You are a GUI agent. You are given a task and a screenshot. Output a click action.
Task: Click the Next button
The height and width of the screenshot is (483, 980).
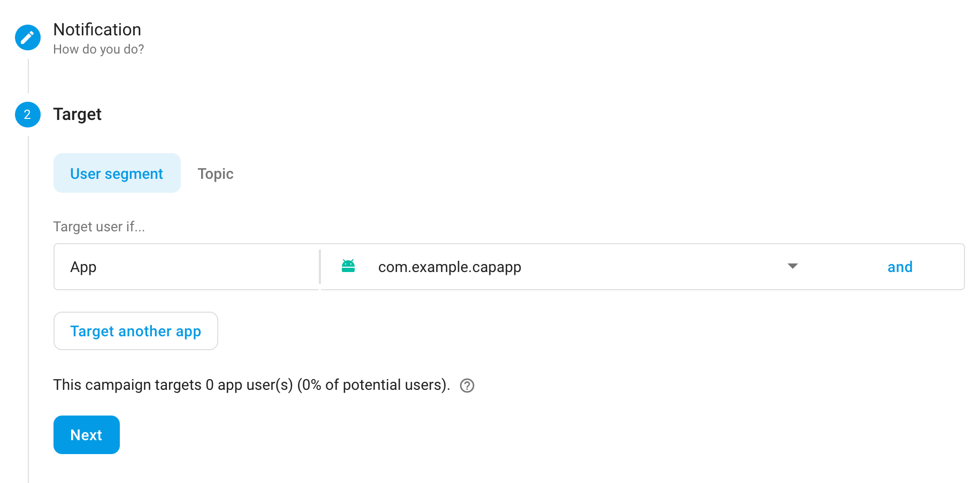tap(86, 435)
